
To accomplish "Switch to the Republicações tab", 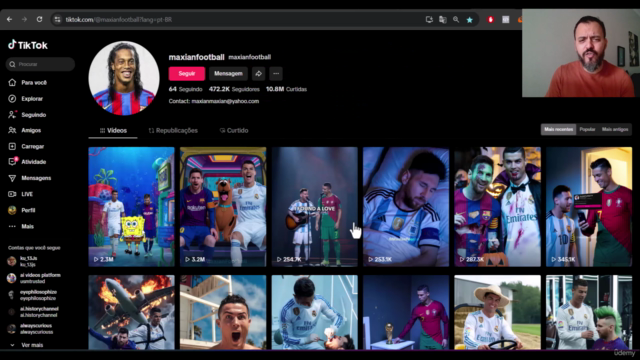I will point(173,131).
